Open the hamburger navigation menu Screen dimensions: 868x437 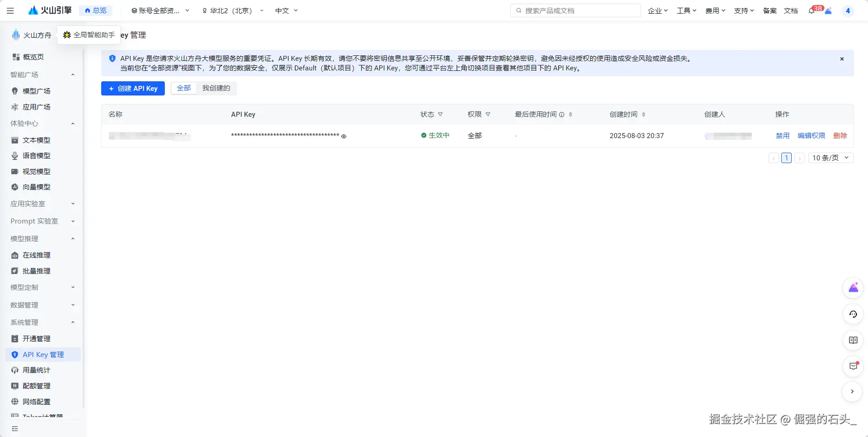coord(10,10)
